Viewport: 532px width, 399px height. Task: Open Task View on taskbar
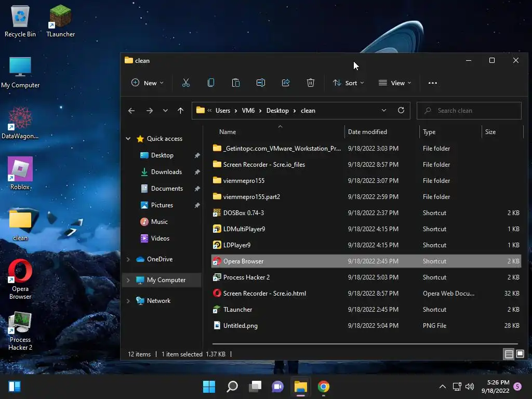(255, 387)
